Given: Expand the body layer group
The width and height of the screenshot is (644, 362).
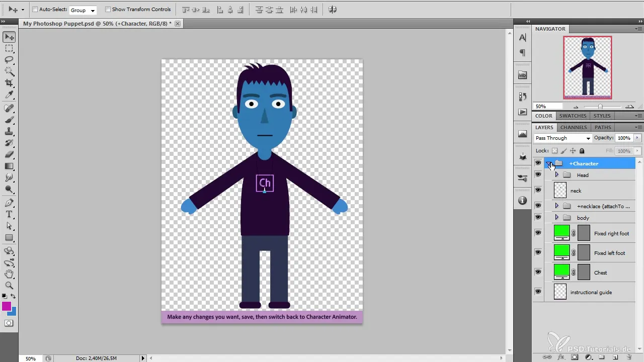Looking at the screenshot, I should click(556, 218).
